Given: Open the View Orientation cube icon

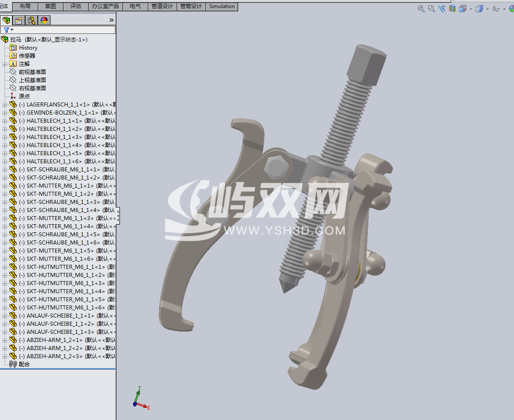Looking at the screenshot, I should click(463, 9).
